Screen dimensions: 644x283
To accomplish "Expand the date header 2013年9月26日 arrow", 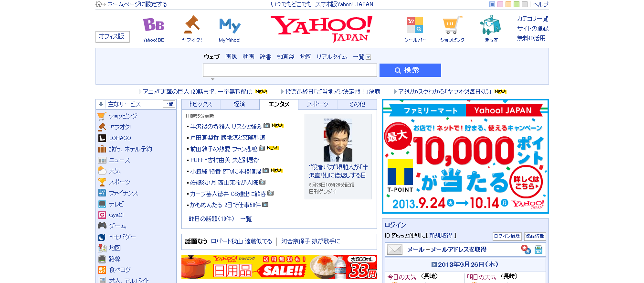I will pyautogui.click(x=434, y=264).
